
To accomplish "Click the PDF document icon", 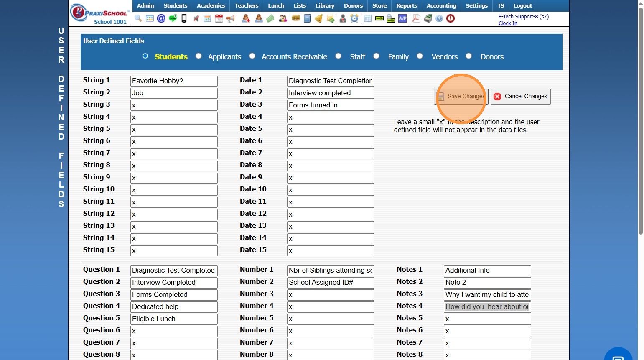I will tap(416, 18).
